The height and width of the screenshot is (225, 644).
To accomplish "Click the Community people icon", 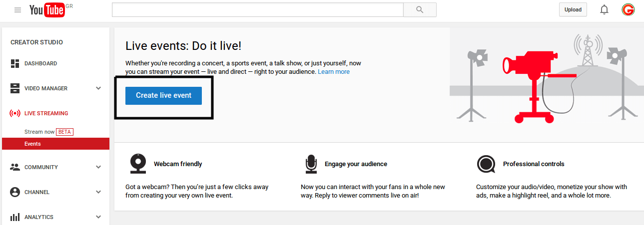I will (x=15, y=167).
